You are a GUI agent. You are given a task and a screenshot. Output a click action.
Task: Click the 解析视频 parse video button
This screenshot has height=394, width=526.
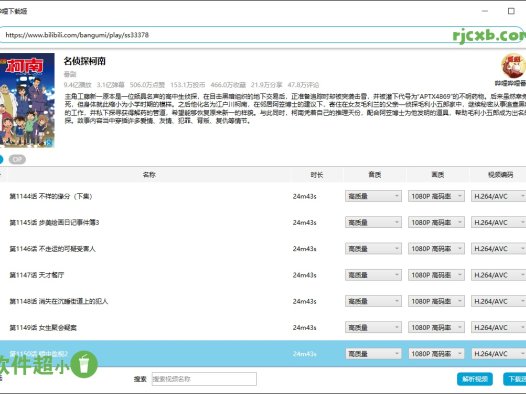(475, 379)
